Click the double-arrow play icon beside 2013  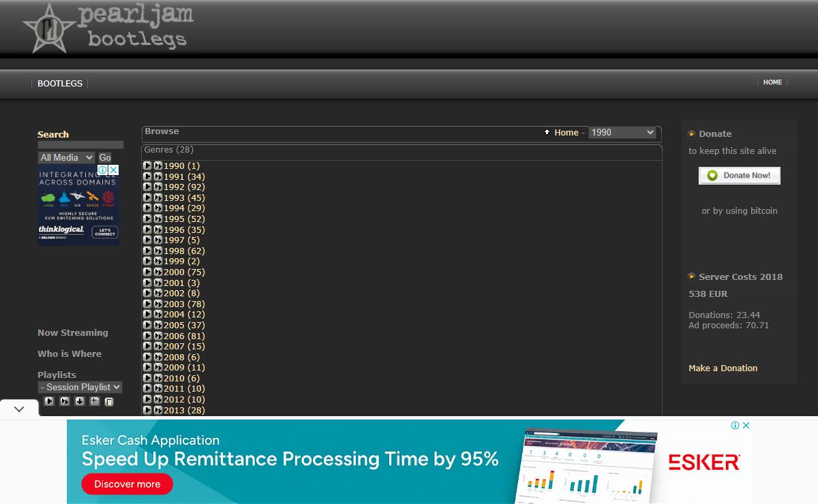158,410
